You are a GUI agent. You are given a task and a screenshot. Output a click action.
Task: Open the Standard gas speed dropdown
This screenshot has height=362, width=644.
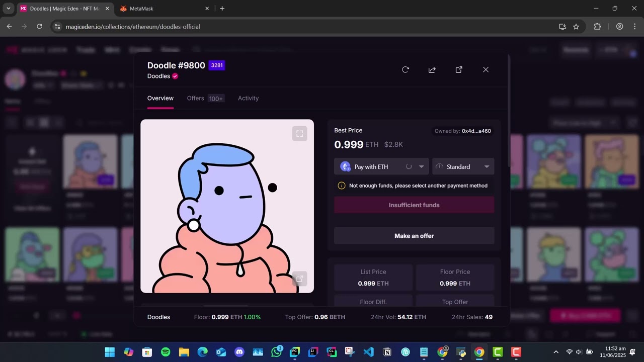tap(463, 166)
